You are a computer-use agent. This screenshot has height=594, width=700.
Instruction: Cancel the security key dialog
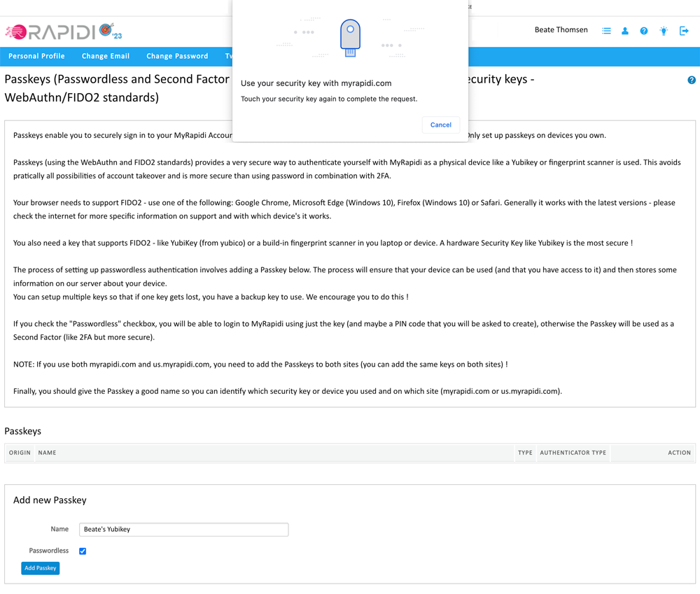pos(440,125)
